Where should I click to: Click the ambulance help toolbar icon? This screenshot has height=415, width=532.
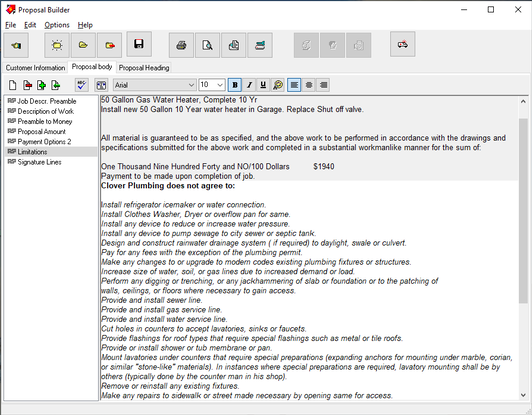pos(403,44)
